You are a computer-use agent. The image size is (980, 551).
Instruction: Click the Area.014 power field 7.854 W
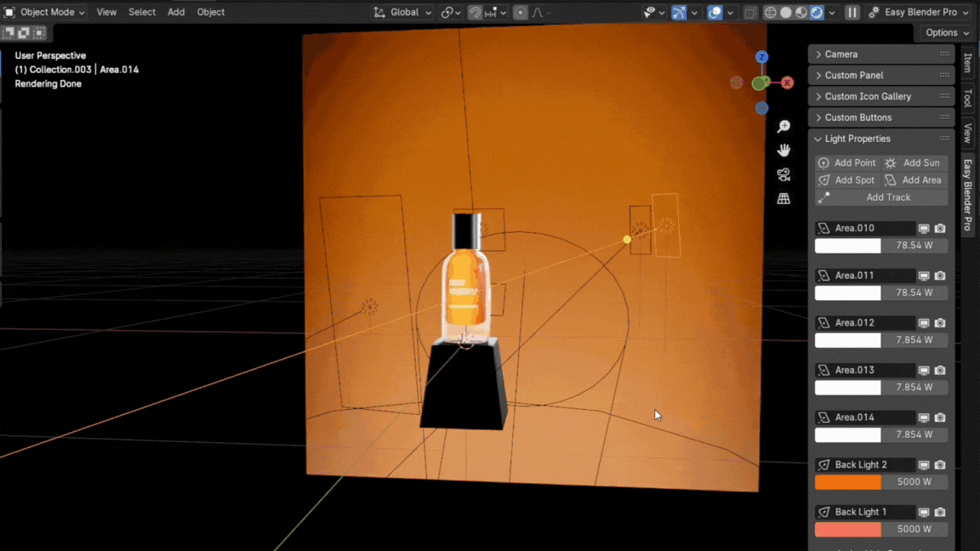pyautogui.click(x=914, y=435)
